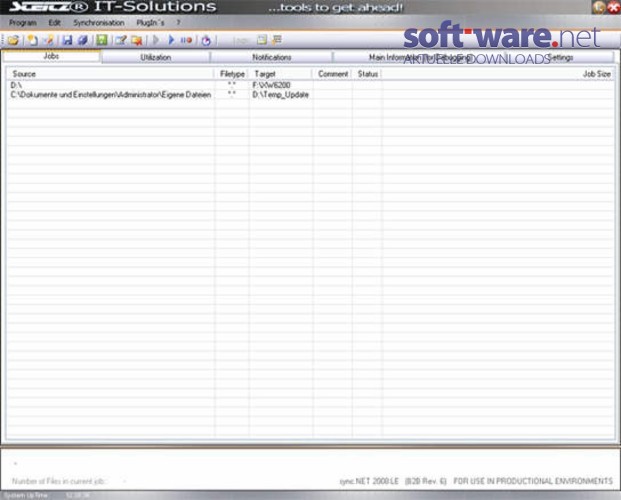Image resolution: width=621 pixels, height=500 pixels.
Task: Open the Program menu
Action: pyautogui.click(x=23, y=23)
